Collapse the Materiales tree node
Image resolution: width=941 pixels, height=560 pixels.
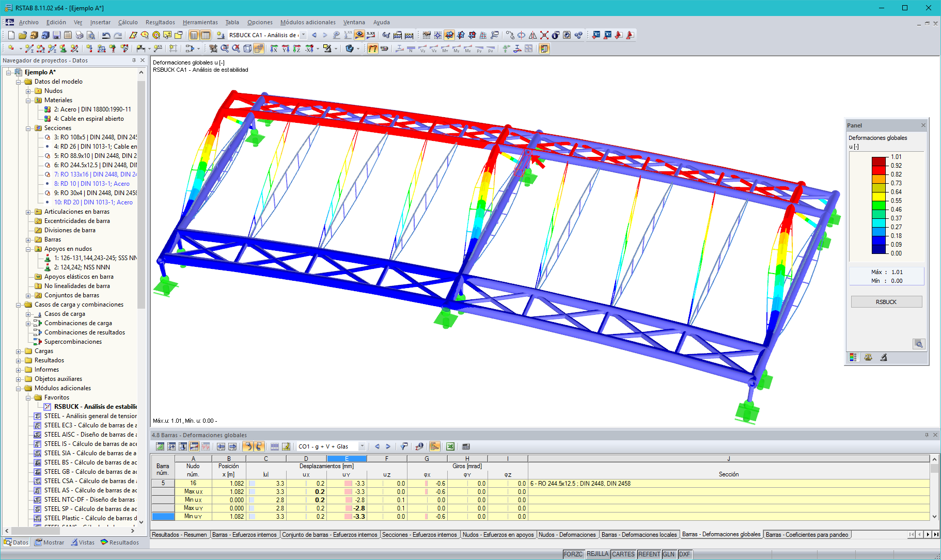pos(28,100)
